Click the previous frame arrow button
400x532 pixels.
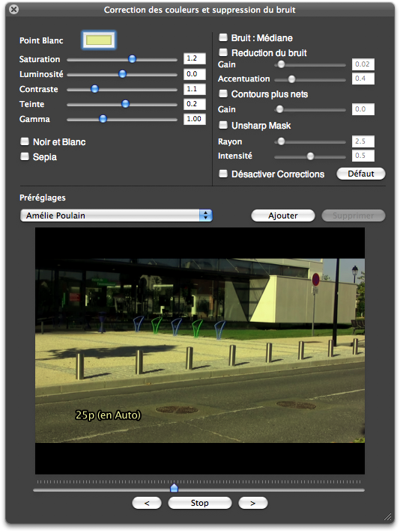point(147,503)
